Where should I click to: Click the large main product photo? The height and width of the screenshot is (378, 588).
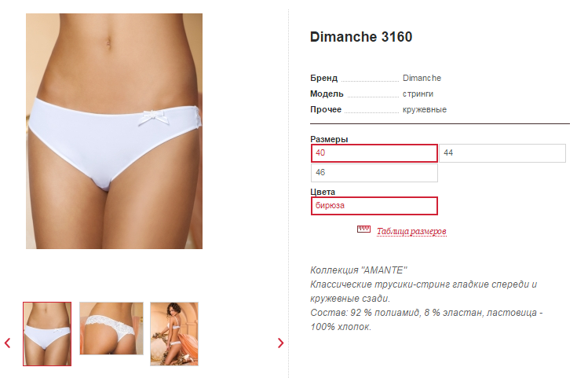[114, 131]
